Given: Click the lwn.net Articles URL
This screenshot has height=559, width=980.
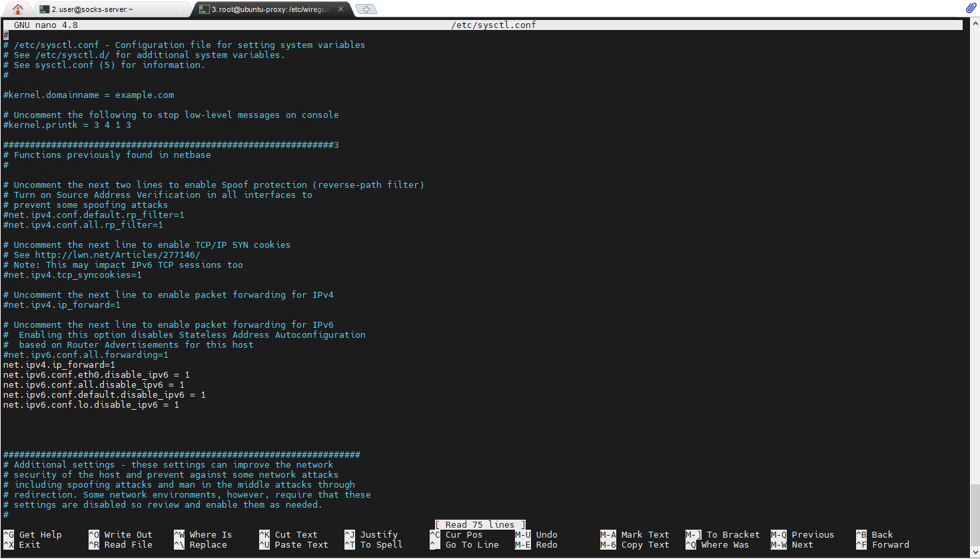Looking at the screenshot, I should pyautogui.click(x=117, y=255).
